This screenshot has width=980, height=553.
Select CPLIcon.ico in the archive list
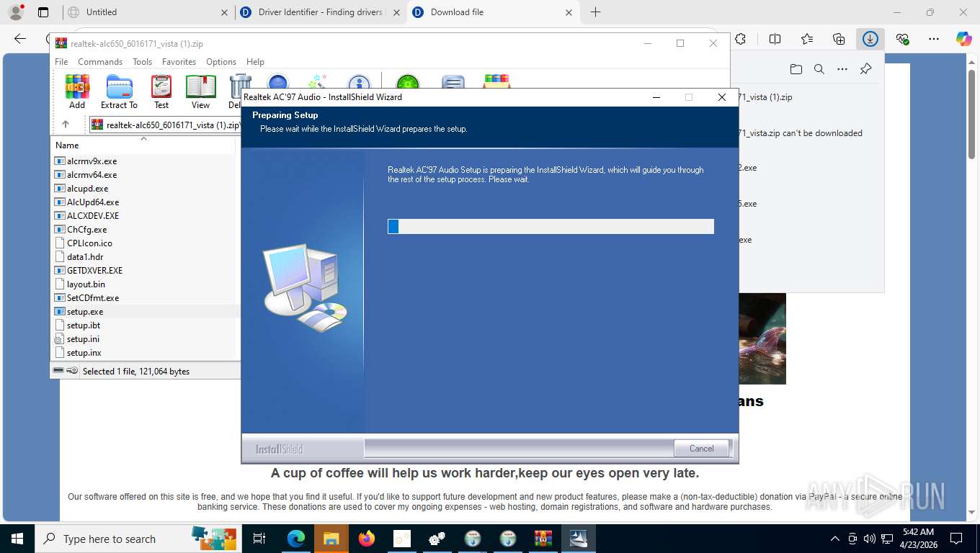(x=89, y=243)
